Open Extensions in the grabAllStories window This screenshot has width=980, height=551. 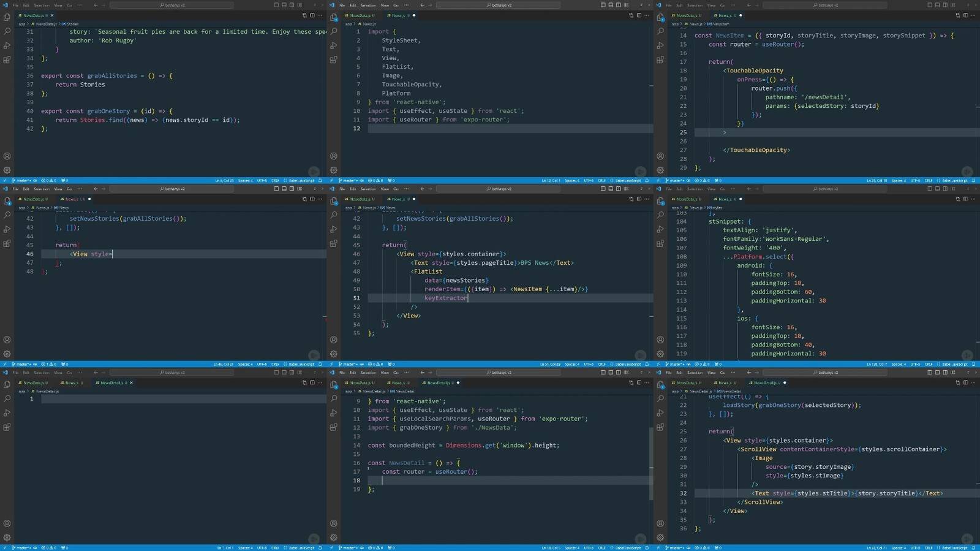point(7,60)
